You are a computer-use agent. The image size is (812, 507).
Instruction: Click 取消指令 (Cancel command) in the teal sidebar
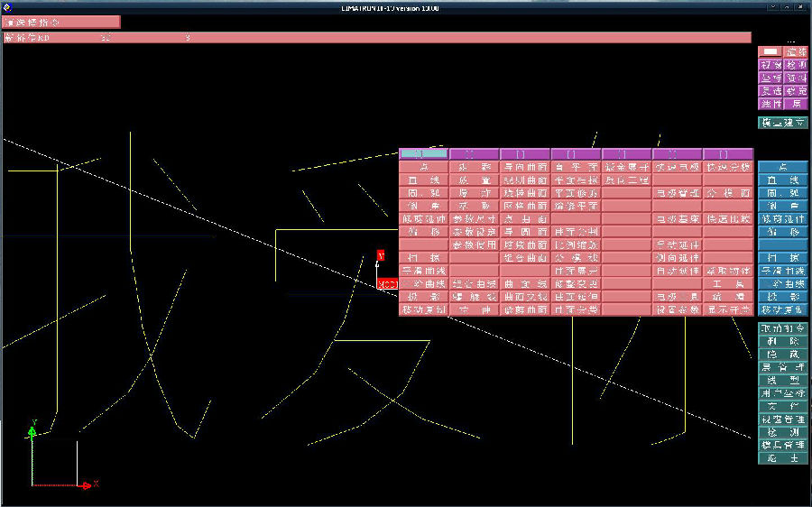coord(782,328)
